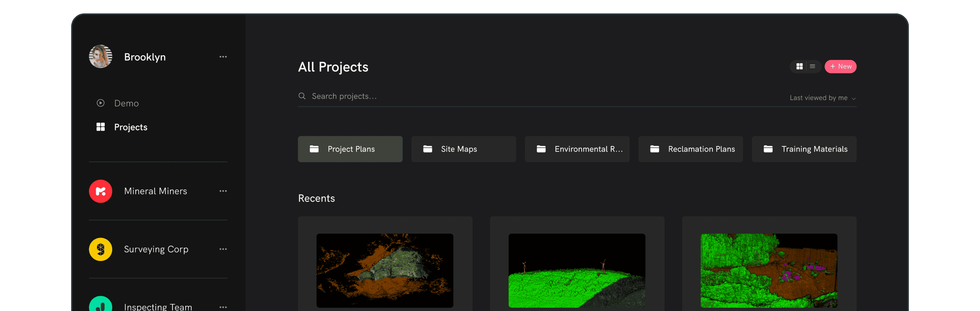The image size is (980, 311).
Task: Open the Last viewed by me sort dropdown
Action: (x=823, y=98)
